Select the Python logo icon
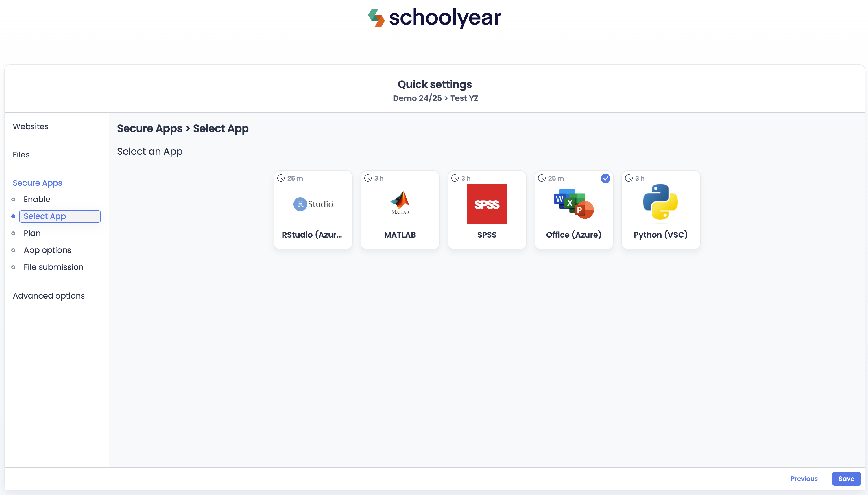868x495 pixels. click(660, 202)
